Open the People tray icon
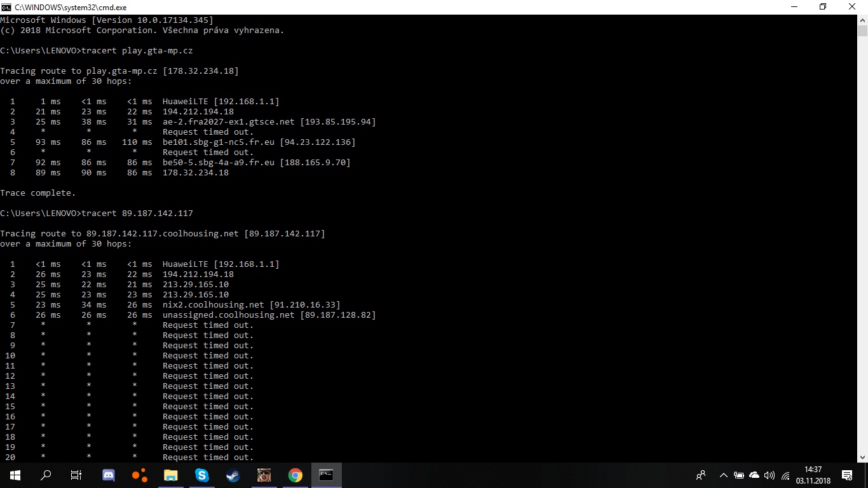The height and width of the screenshot is (488, 868). (701, 475)
